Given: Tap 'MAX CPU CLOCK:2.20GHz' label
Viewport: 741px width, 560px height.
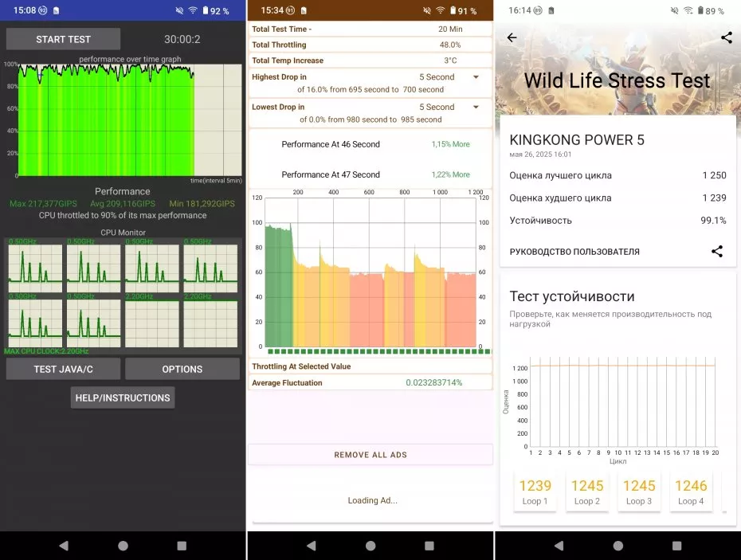Looking at the screenshot, I should (x=46, y=351).
